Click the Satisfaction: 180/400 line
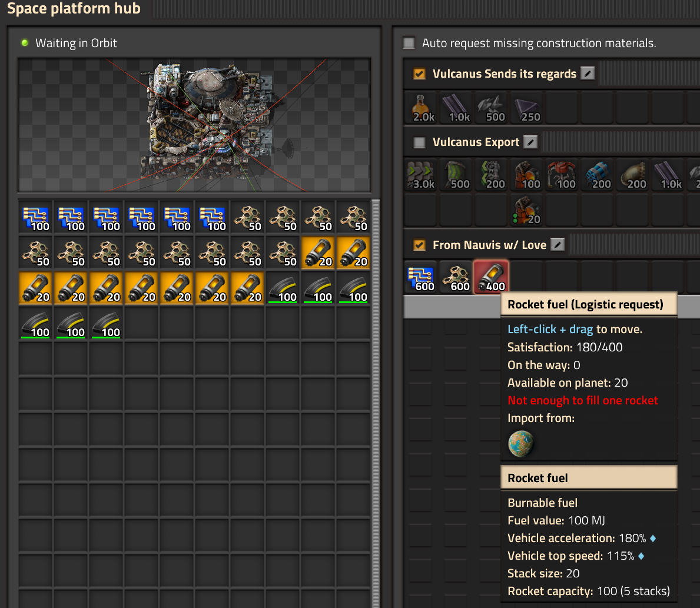This screenshot has height=608, width=700. point(565,347)
